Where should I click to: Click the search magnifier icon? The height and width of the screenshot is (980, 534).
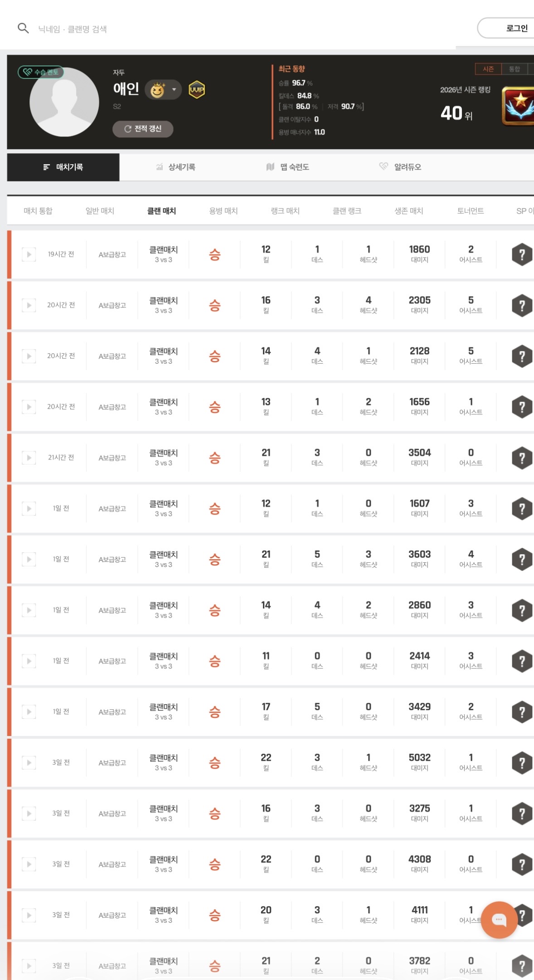[x=23, y=28]
